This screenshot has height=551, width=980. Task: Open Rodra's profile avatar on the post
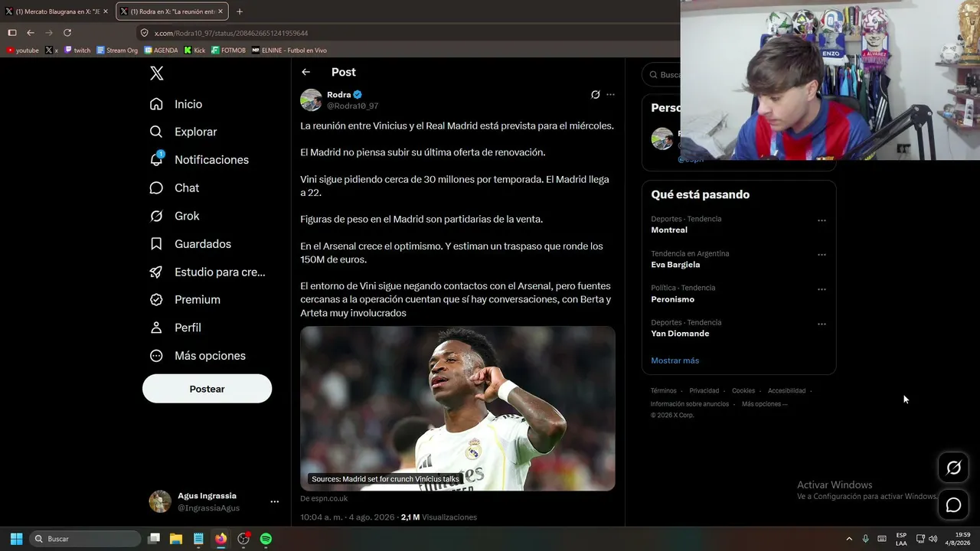[311, 100]
